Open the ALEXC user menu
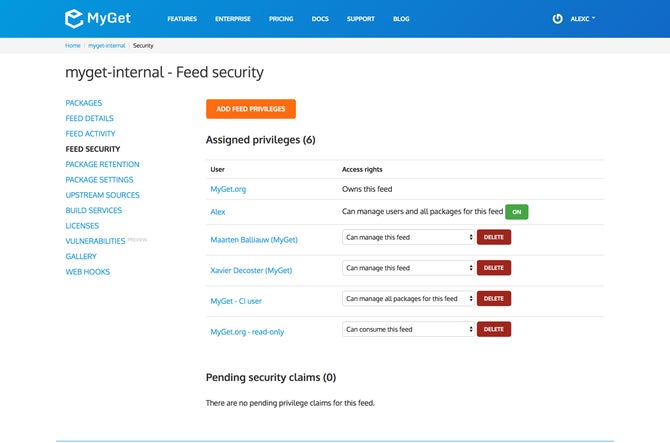 (583, 19)
